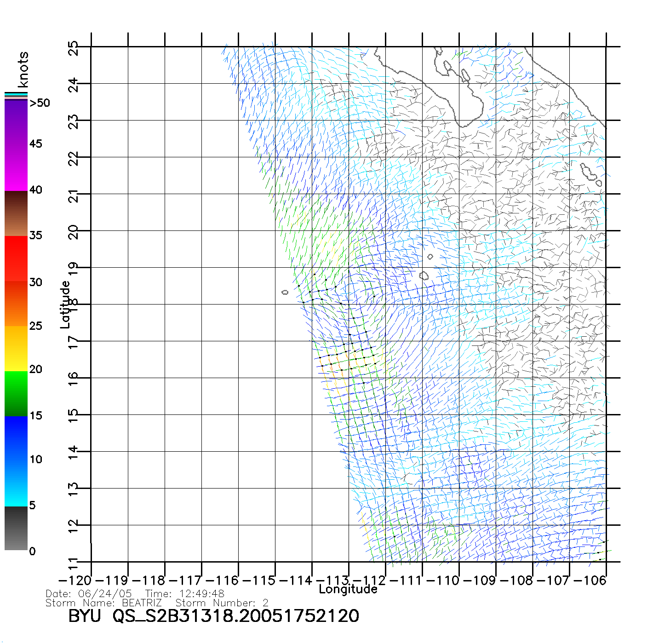653x644 pixels.
Task: Click the 'knots' legend title
Action: 23,69
